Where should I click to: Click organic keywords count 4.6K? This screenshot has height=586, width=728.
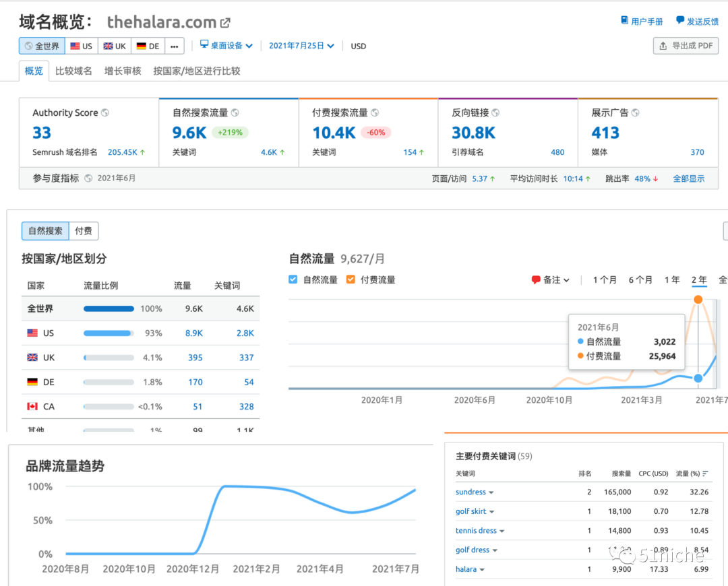tap(269, 152)
